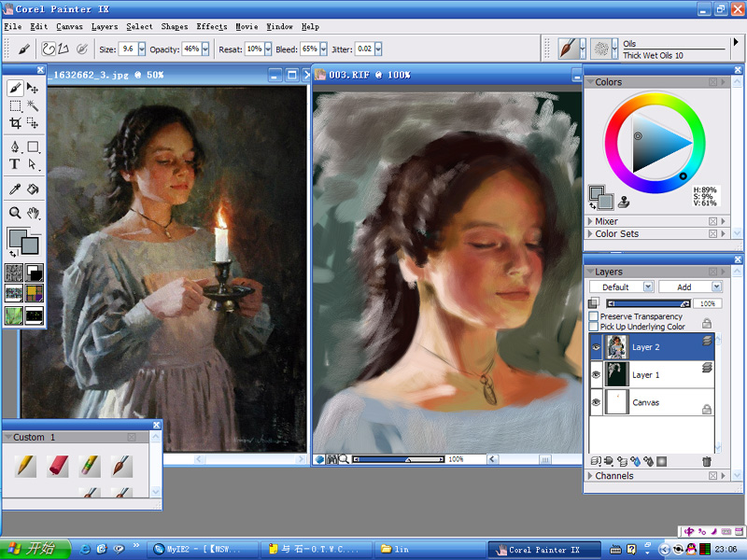The image size is (747, 560).
Task: Toggle Canvas visibility eye icon
Action: pos(596,402)
